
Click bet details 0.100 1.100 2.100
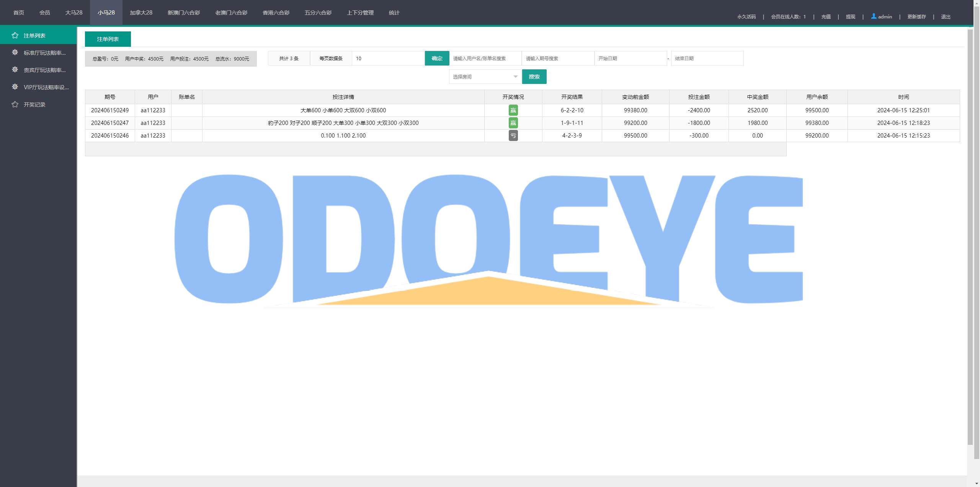point(343,136)
